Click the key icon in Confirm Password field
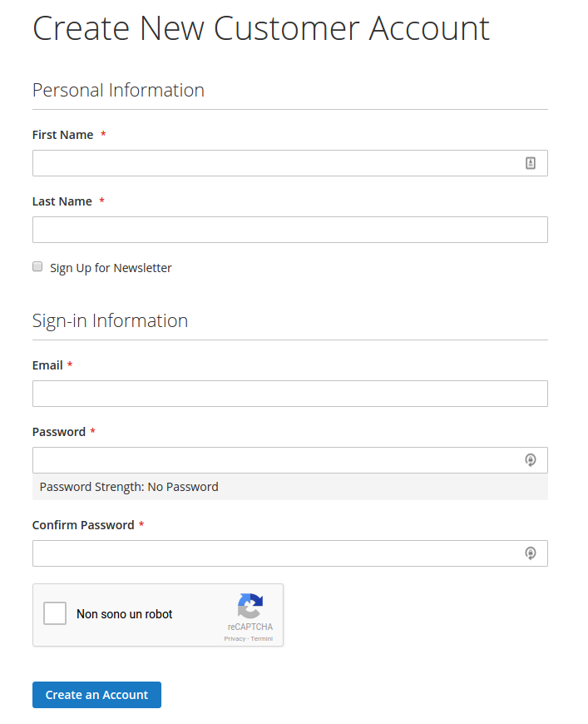The width and height of the screenshot is (588, 724). pyautogui.click(x=531, y=553)
